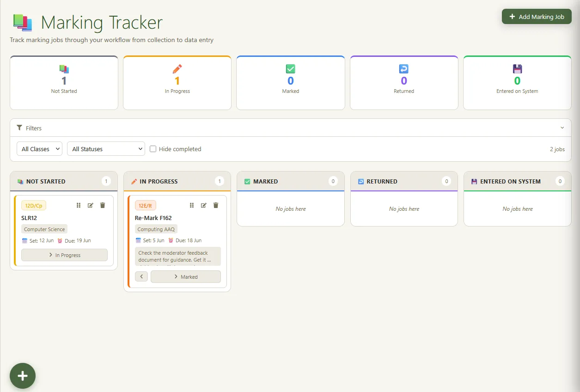Open the All Classes dropdown

[39, 149]
